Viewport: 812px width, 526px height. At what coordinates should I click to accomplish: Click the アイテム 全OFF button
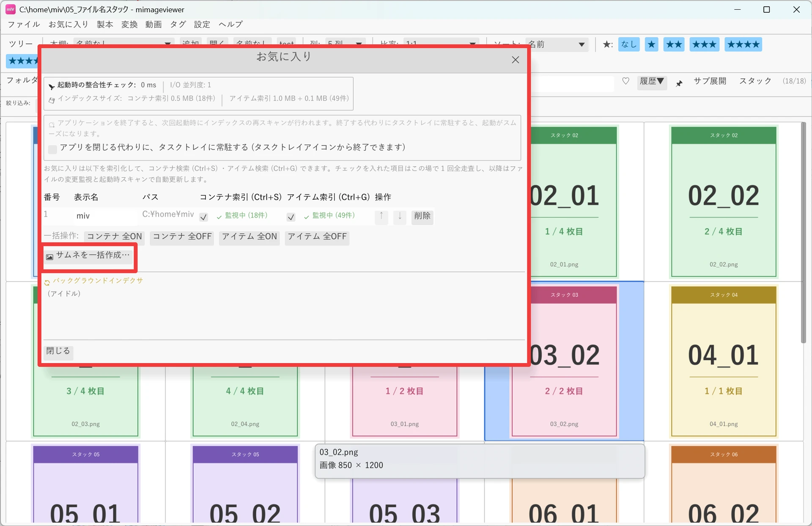[317, 237]
